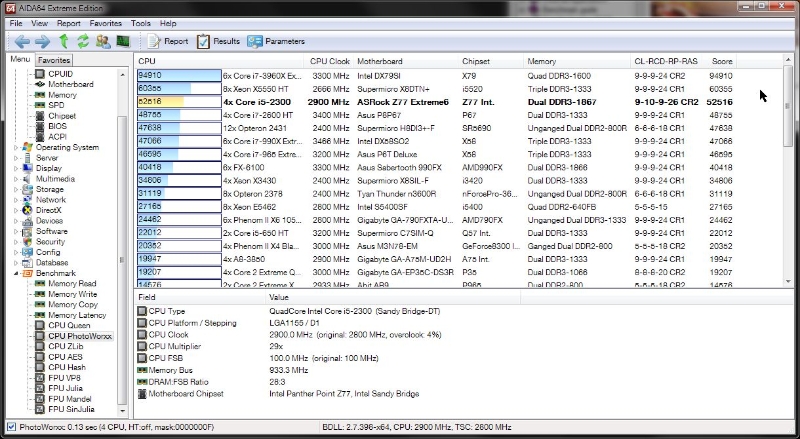Click the green up arrow toolbar icon
Screen dimensions: 800x439
pos(64,41)
